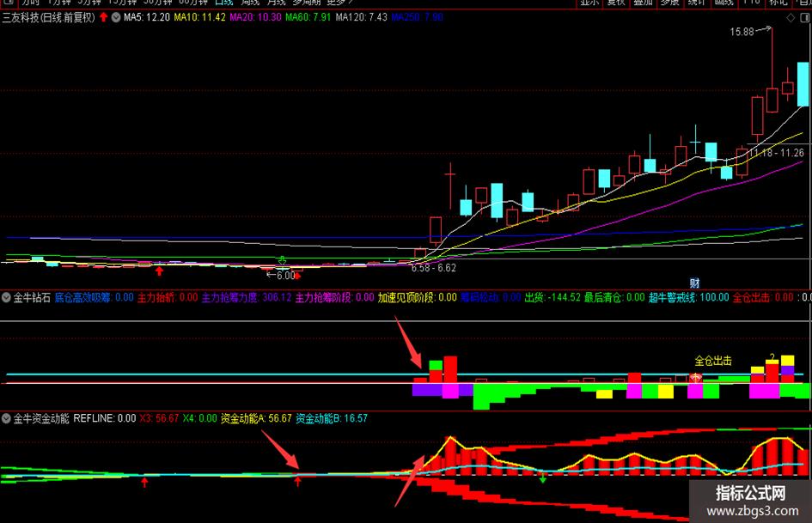Image resolution: width=812 pixels, height=523 pixels.
Task: Click the 资金动能A: 56.67 value
Action: 256,418
